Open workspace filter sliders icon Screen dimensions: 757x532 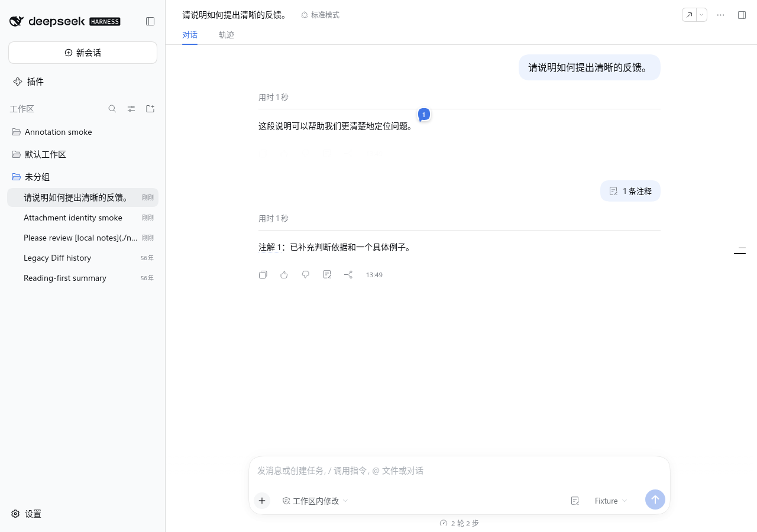click(x=131, y=109)
